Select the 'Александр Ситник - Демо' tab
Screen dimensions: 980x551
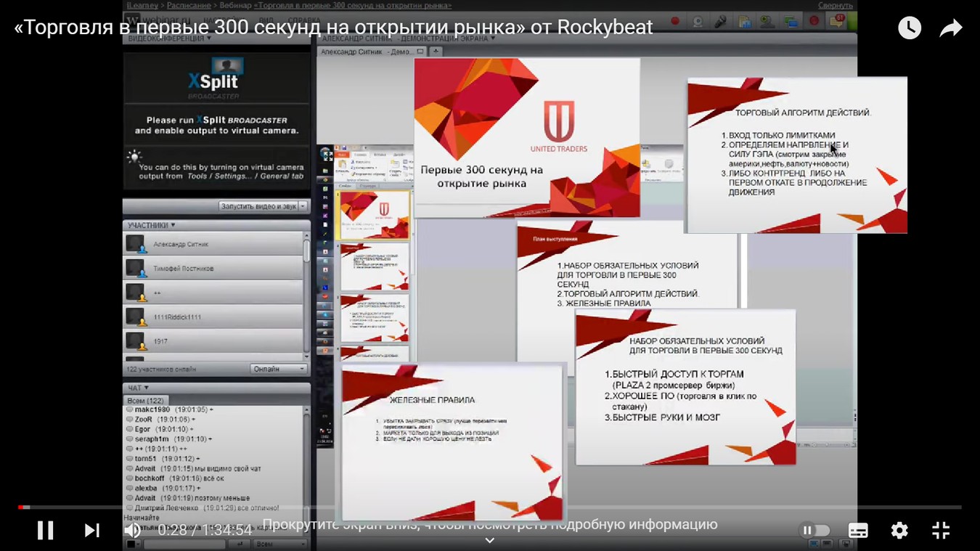click(x=372, y=52)
